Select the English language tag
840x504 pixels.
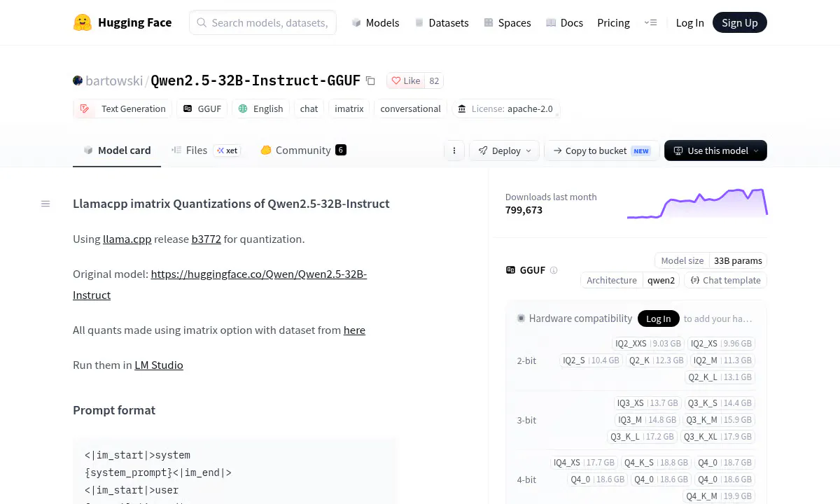point(260,108)
